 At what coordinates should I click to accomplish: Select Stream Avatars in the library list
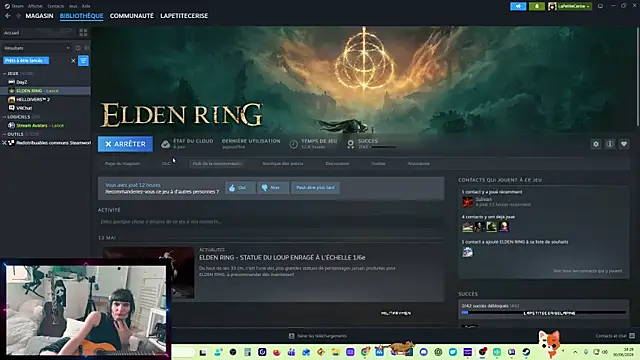click(45, 125)
